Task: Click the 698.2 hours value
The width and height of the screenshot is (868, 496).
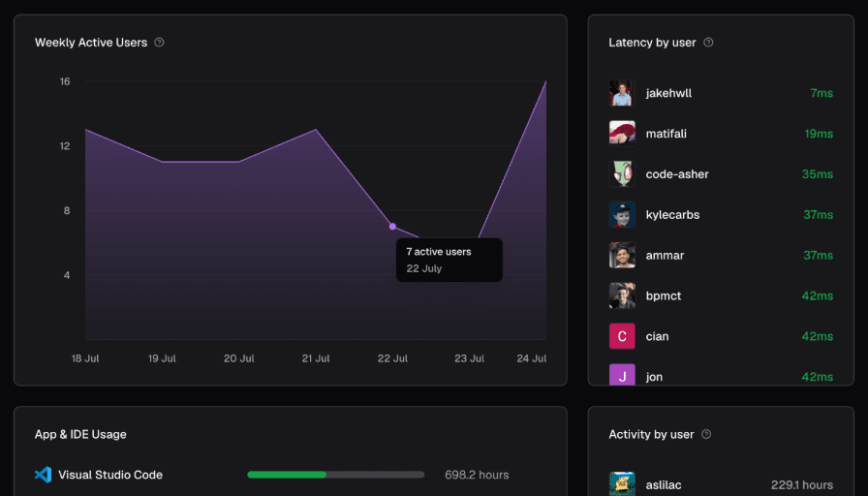Action: point(477,475)
